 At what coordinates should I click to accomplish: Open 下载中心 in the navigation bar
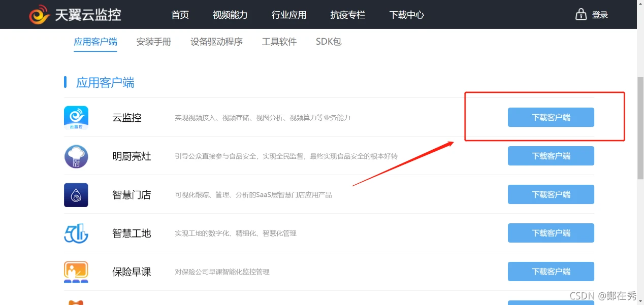click(x=407, y=15)
